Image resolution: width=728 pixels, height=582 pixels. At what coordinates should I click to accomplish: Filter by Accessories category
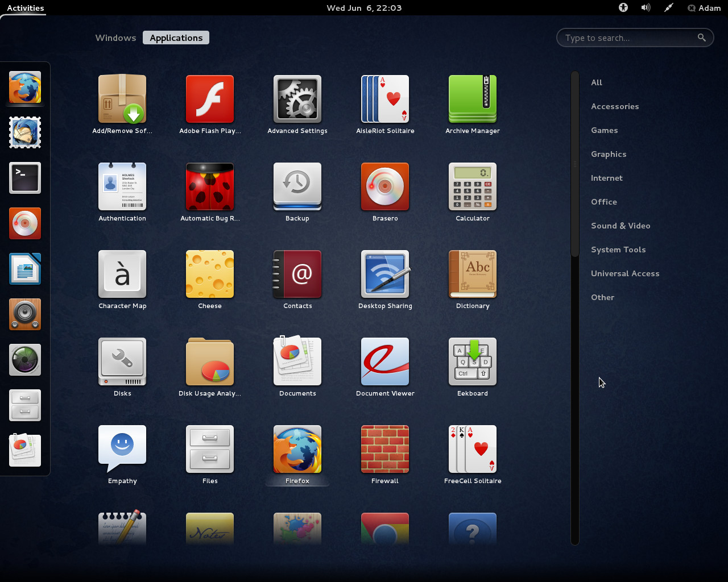[615, 106]
